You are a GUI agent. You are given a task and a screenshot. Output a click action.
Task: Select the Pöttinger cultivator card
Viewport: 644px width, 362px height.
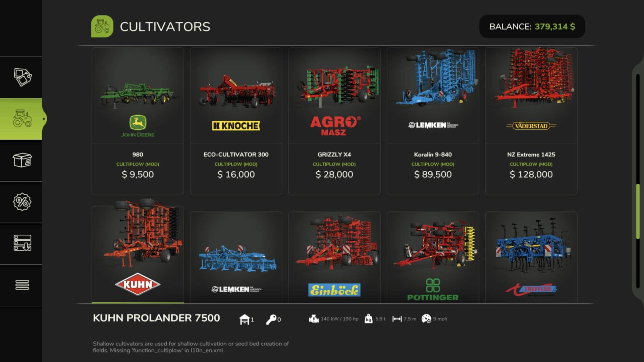click(433, 257)
